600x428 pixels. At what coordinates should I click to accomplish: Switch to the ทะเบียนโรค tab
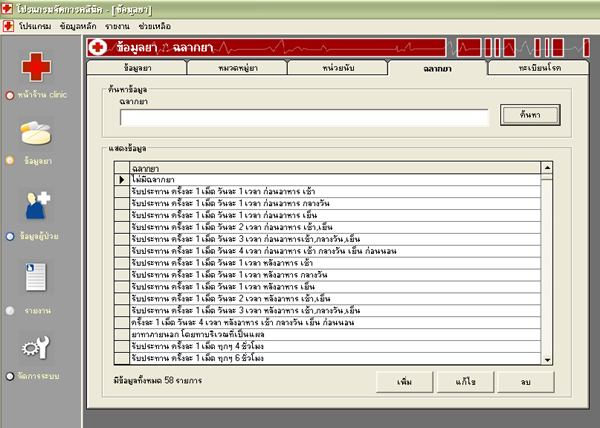coord(538,67)
